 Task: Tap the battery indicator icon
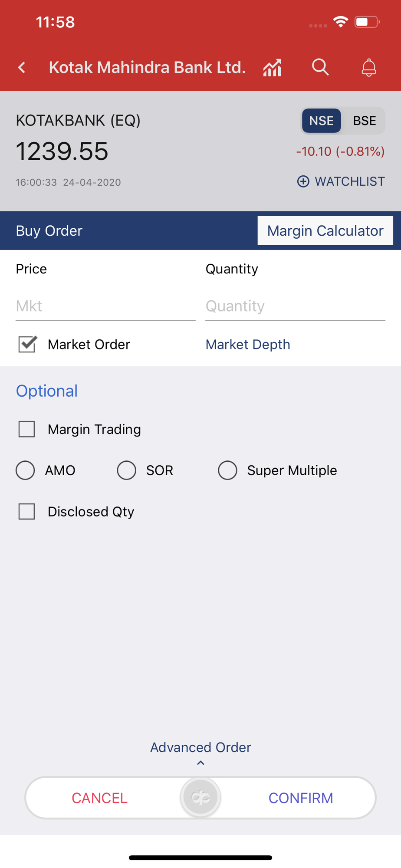click(x=367, y=22)
